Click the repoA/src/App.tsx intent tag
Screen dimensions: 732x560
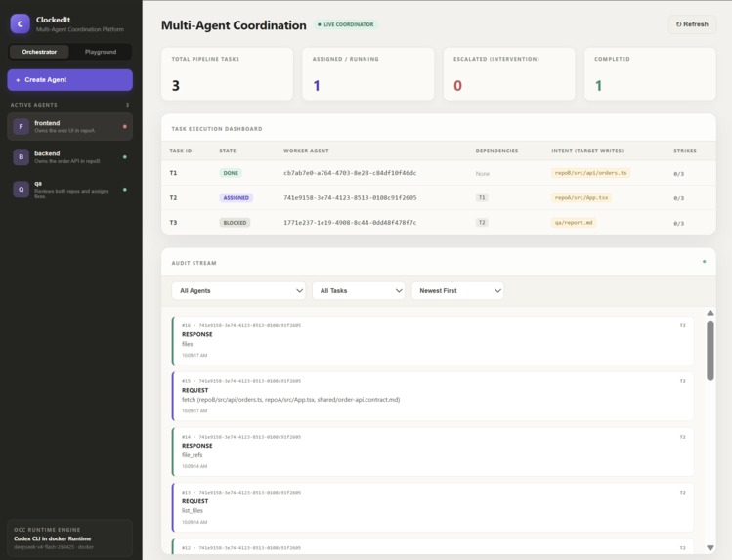click(x=581, y=197)
